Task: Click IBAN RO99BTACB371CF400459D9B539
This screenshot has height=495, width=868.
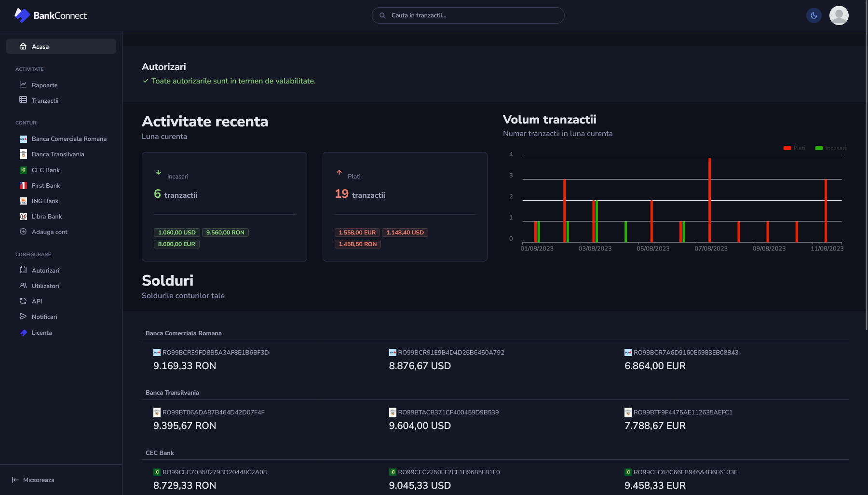Action: 448,412
